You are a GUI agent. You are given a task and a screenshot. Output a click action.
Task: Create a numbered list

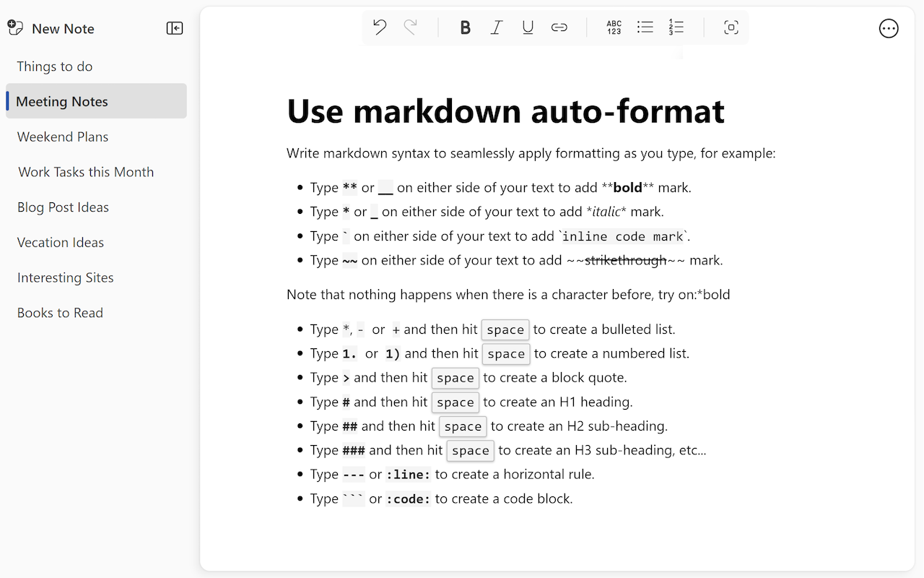coord(676,27)
